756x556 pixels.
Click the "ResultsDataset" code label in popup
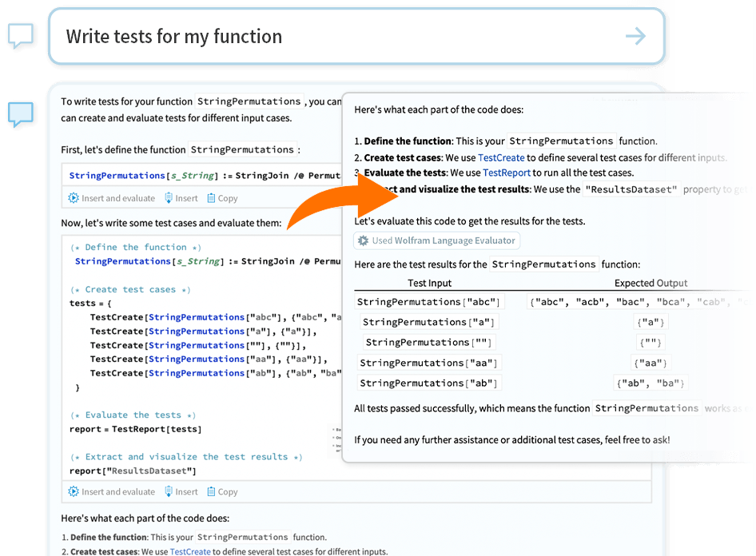point(631,189)
